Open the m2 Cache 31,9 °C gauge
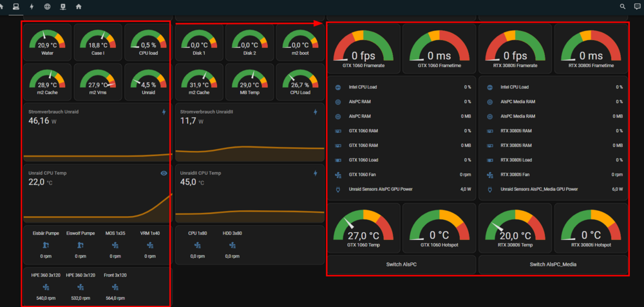The width and height of the screenshot is (644, 307). [199, 82]
